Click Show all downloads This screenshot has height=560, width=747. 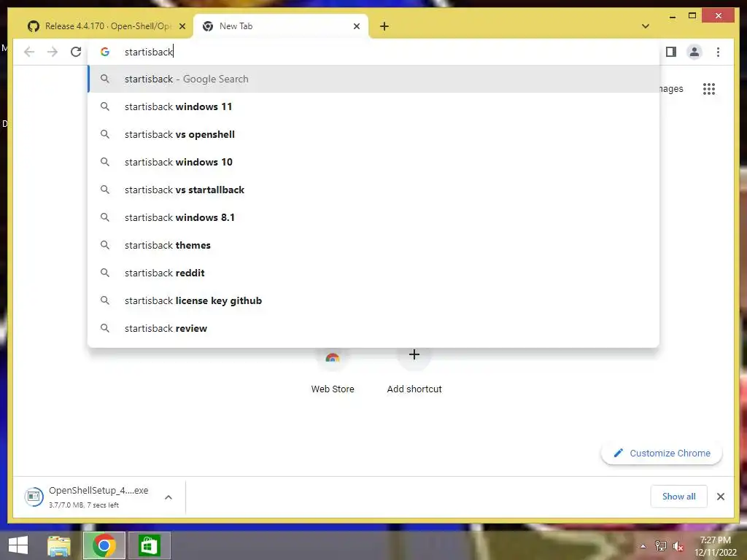coord(678,497)
